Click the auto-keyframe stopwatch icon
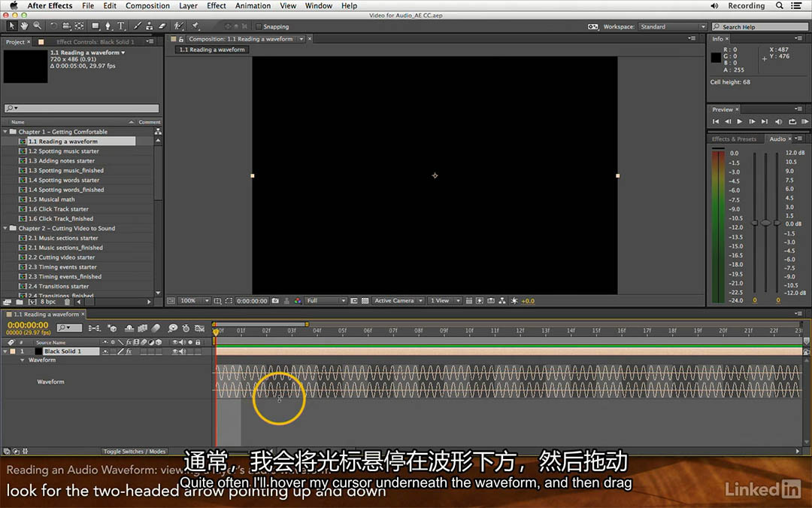 coord(186,328)
